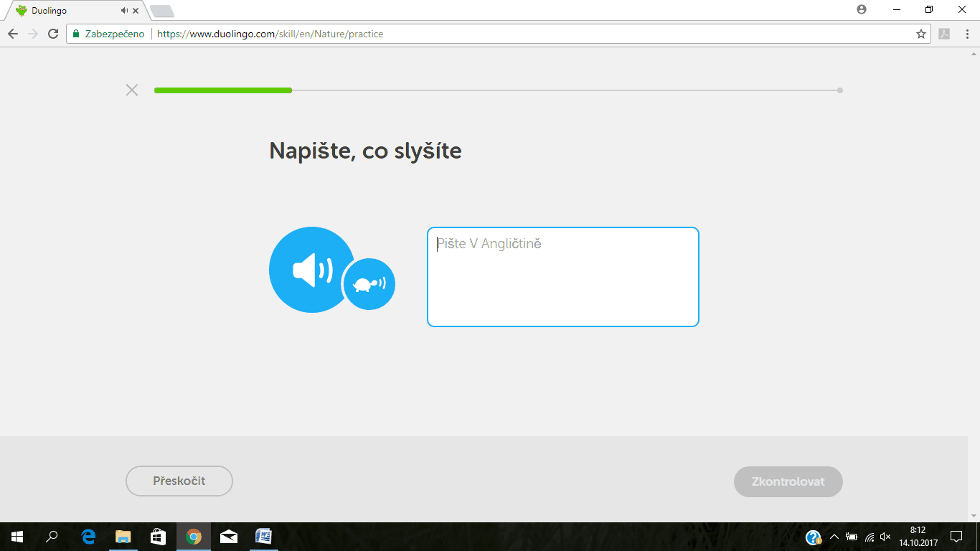Image resolution: width=980 pixels, height=551 pixels.
Task: Play the audio with the speaker button
Action: point(311,270)
